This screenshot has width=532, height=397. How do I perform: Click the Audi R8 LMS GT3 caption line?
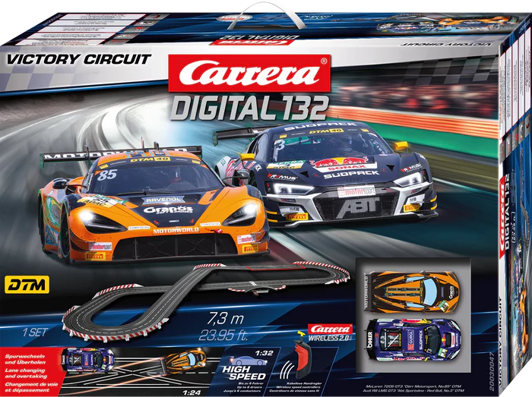tap(415, 391)
